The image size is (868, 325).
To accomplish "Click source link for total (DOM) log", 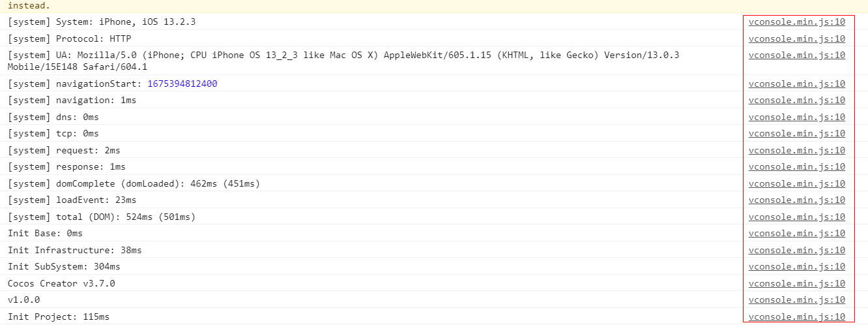I will click(796, 217).
